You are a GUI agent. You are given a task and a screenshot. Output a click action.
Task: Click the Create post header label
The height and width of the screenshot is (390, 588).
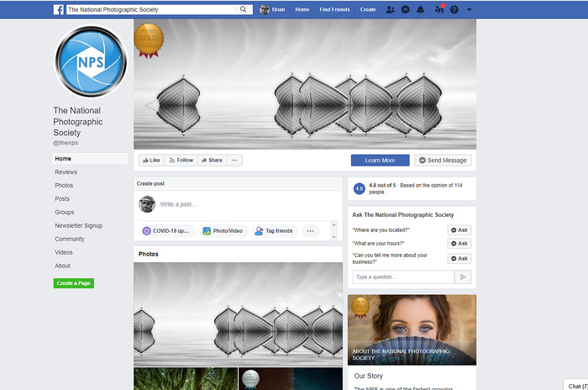150,183
